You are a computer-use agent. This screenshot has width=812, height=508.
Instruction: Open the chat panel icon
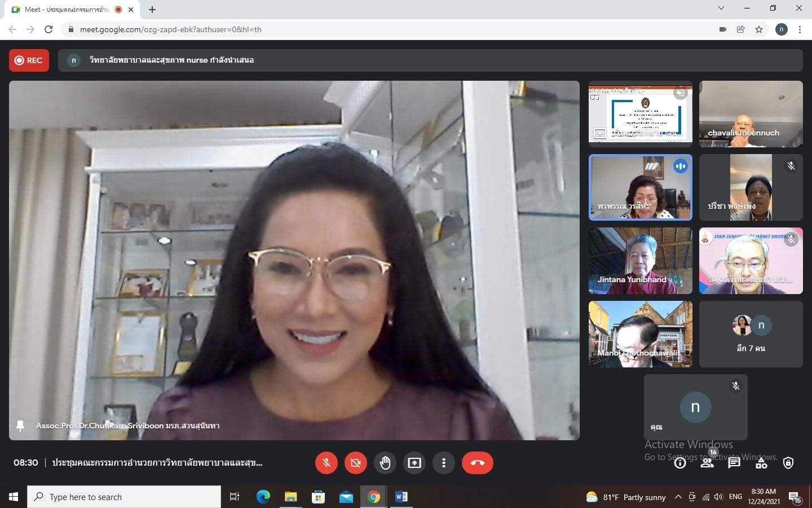(x=734, y=463)
